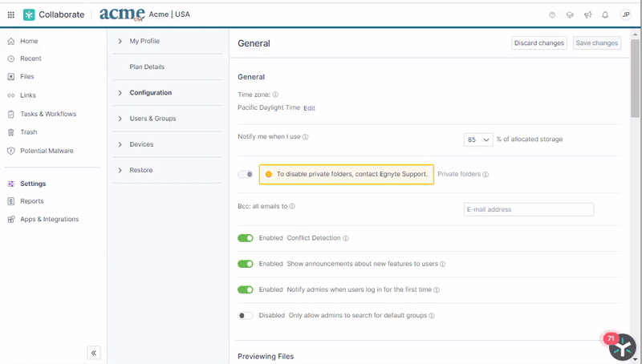
Task: Click the Bcc E-mail address input field
Action: coord(529,209)
